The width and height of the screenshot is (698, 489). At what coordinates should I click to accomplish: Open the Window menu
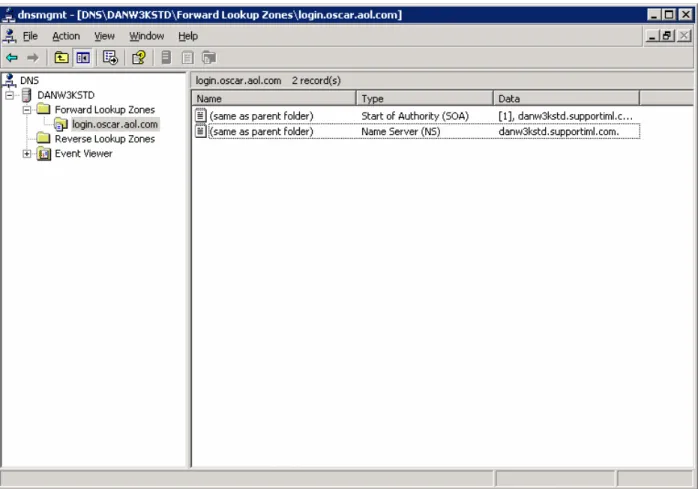[x=146, y=36]
